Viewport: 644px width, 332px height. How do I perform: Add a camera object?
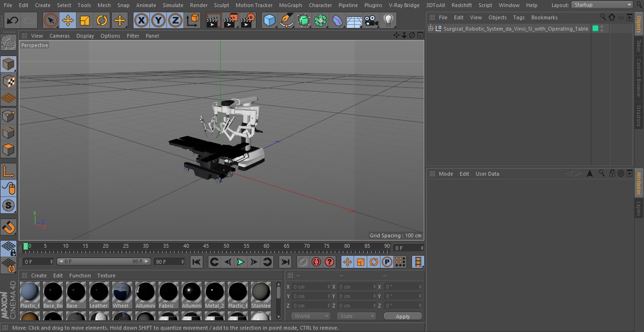click(x=372, y=20)
